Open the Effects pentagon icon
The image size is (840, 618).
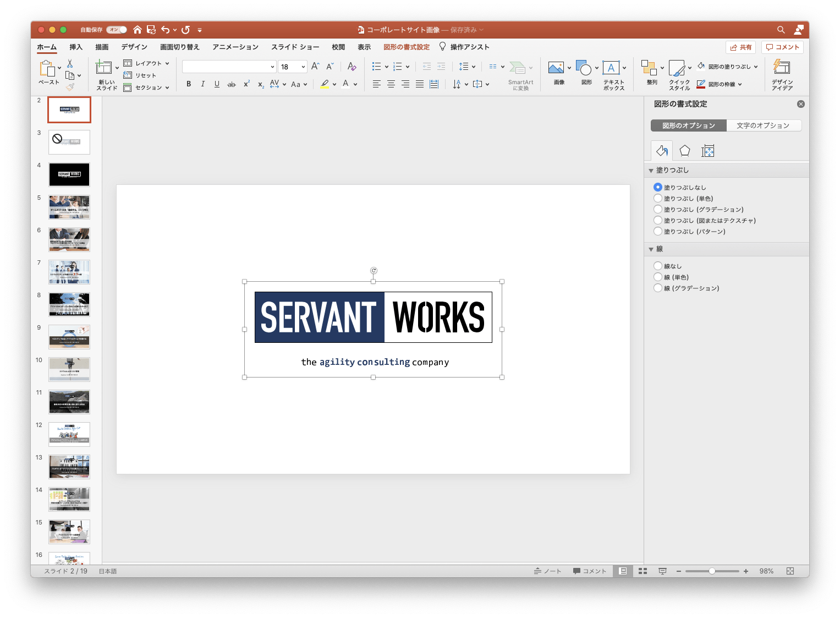click(x=685, y=151)
